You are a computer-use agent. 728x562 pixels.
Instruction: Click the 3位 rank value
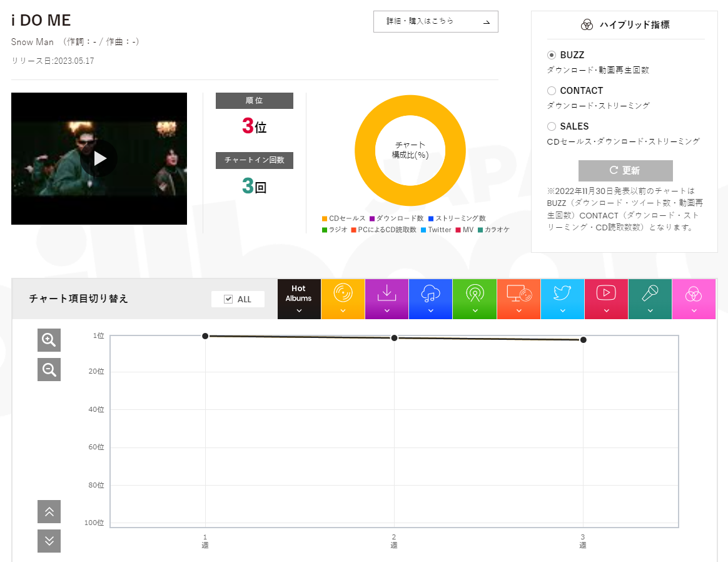click(255, 126)
